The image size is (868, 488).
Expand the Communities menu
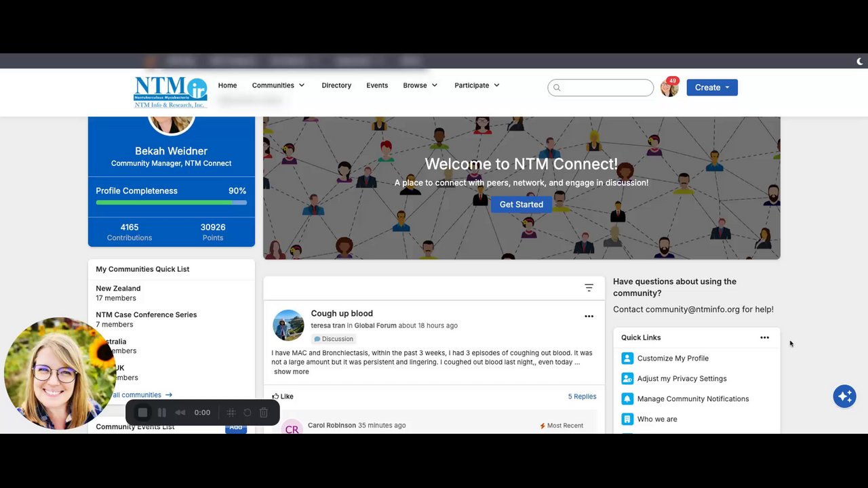(278, 85)
